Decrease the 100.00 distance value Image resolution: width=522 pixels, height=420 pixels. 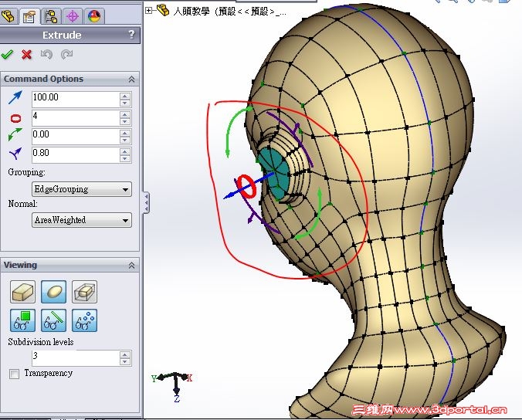point(125,103)
